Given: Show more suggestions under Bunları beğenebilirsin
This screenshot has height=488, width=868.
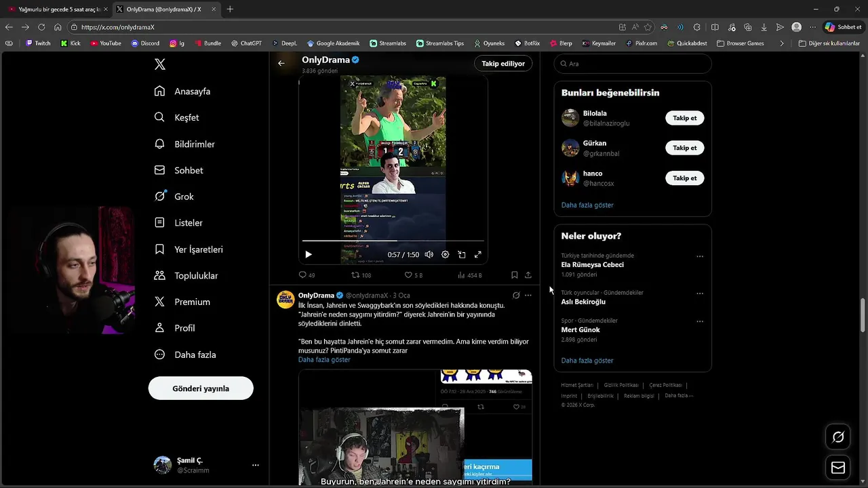Looking at the screenshot, I should [587, 205].
